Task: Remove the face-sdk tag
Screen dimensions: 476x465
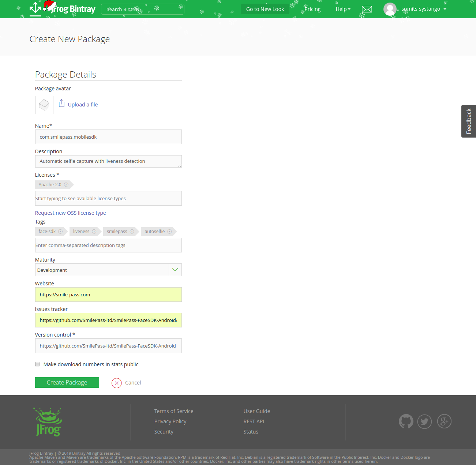Action: [x=60, y=232]
